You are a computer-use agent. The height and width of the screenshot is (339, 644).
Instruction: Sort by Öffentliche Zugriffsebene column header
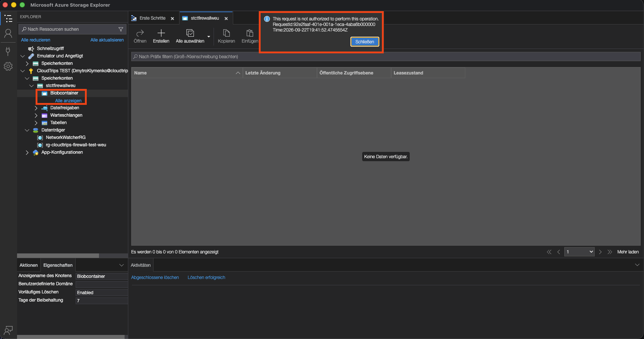point(354,73)
